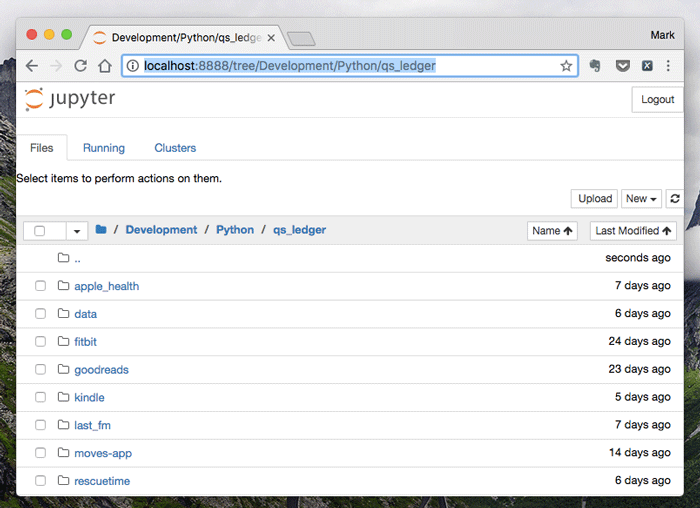The image size is (700, 508).
Task: Click the Jupyter logo
Action: point(70,99)
